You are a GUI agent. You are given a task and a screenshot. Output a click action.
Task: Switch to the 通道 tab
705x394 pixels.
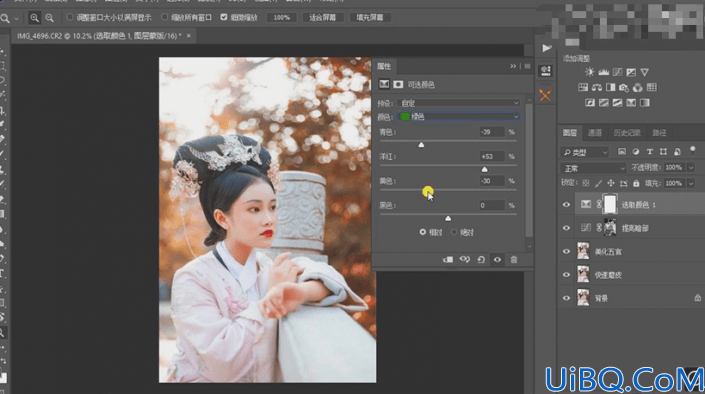[x=594, y=133]
